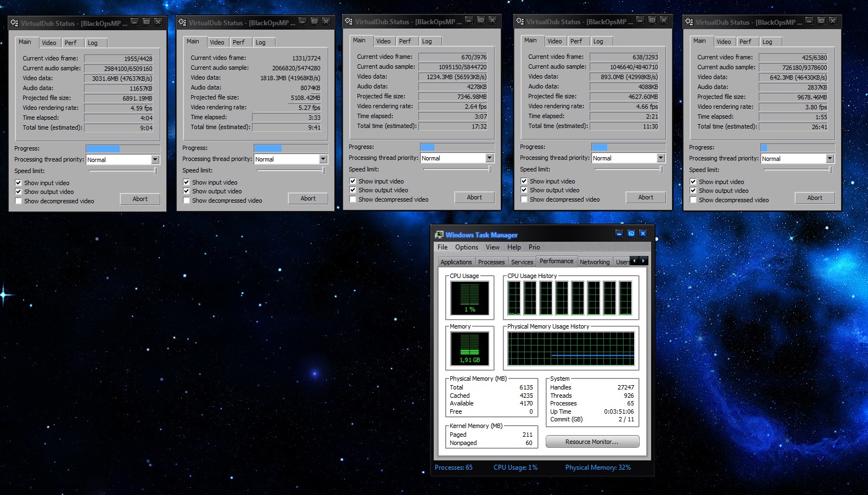Click the Up Time value 0:03:51:06

click(619, 411)
